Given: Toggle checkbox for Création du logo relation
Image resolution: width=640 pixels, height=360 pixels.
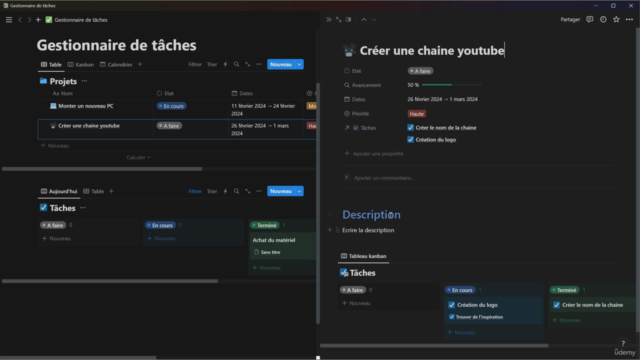Looking at the screenshot, I should [411, 140].
